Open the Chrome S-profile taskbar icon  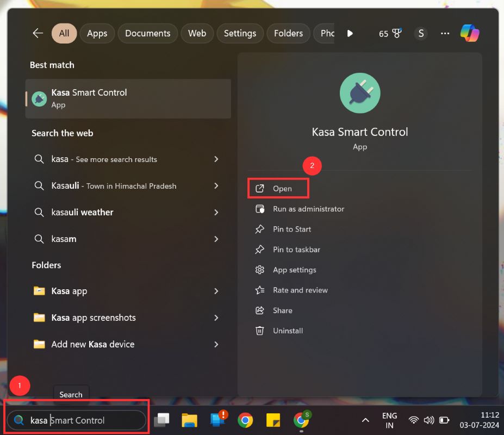[x=302, y=419]
